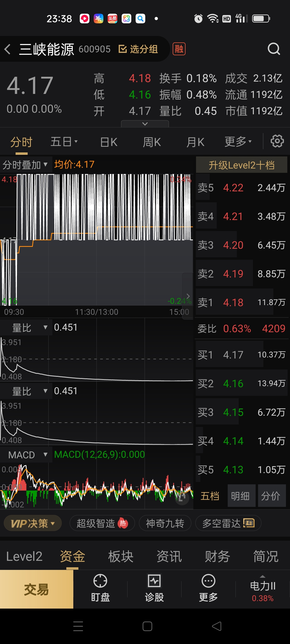290x644 pixels.
Task: Tap the 更多 ellipsis icon in bottom bar
Action: (208, 581)
